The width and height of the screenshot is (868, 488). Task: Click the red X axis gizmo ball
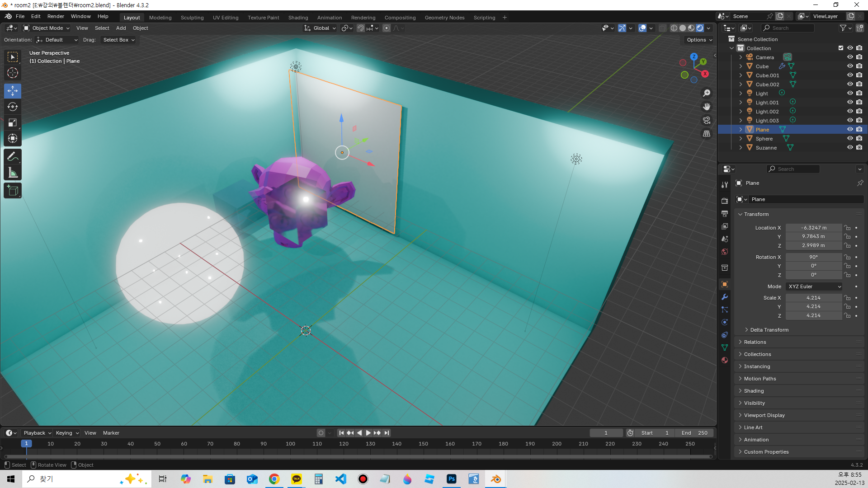[705, 74]
